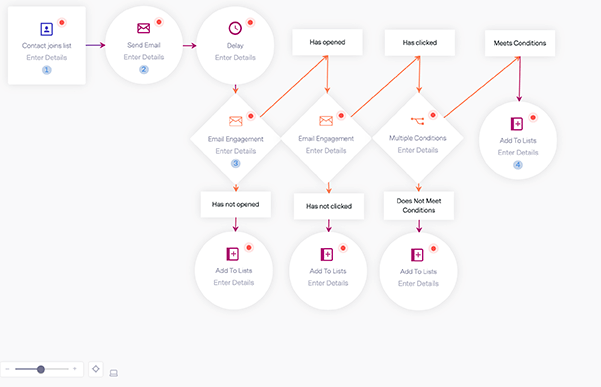Select the Has opened branch label
The width and height of the screenshot is (601, 387).
pos(327,42)
